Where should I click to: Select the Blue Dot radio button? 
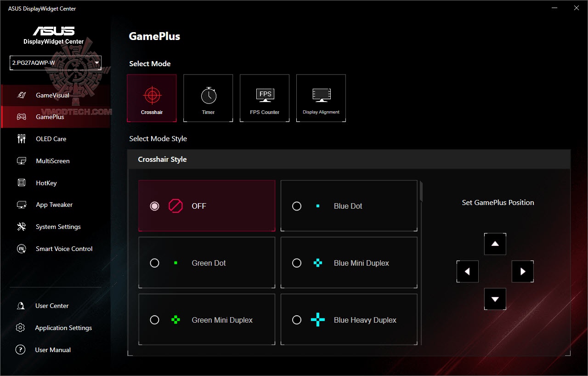(297, 206)
